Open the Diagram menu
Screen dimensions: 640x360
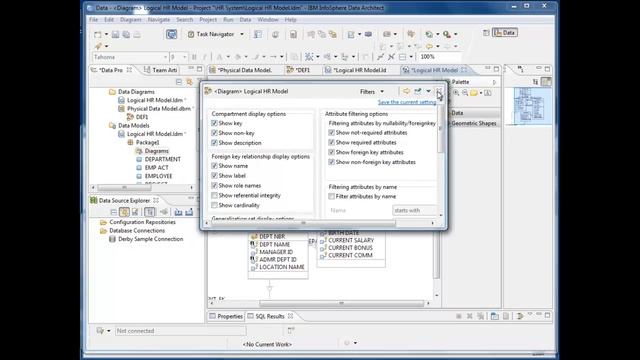(131, 20)
